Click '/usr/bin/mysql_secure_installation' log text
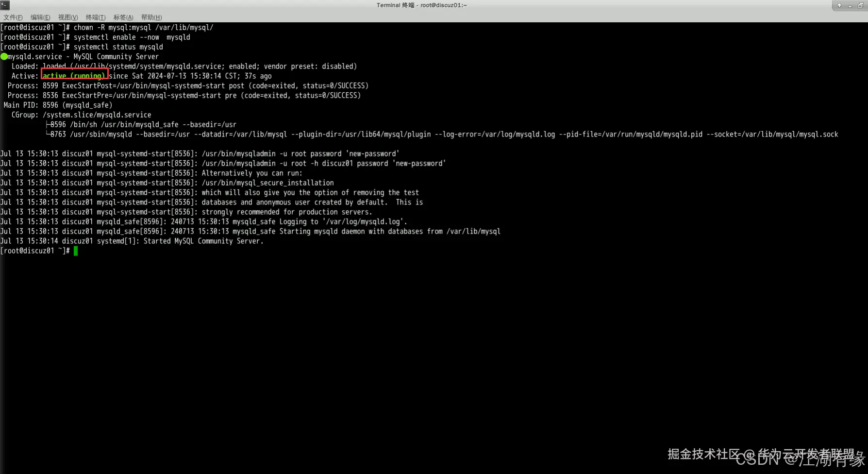 (x=268, y=183)
